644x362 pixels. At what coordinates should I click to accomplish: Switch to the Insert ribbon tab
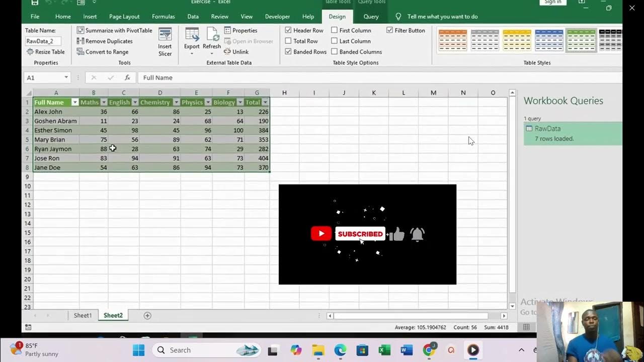click(x=90, y=17)
